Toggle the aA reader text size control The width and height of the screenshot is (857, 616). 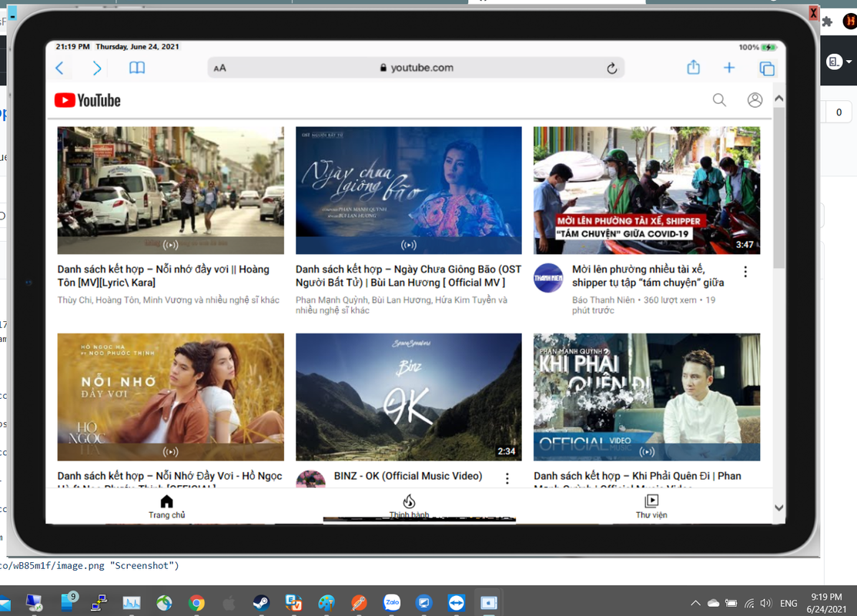click(220, 69)
